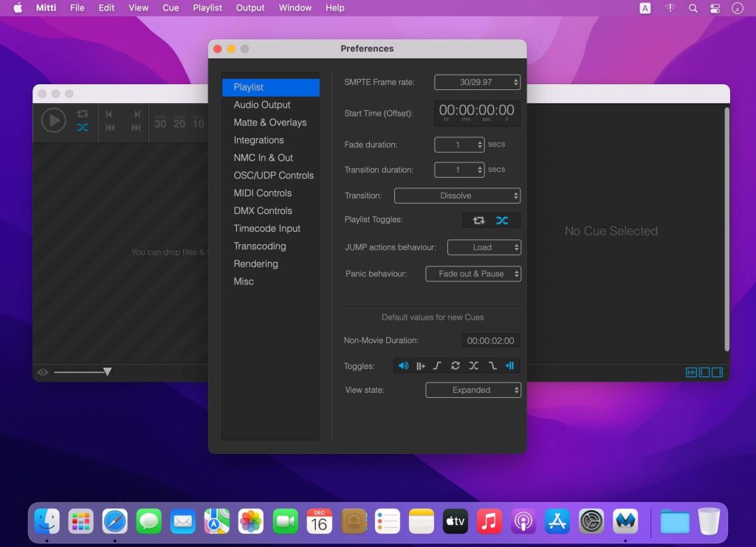Toggle playlist shuffle in Preferences Playlist Toggles
Screen dimensions: 756x547
pyautogui.click(x=502, y=220)
